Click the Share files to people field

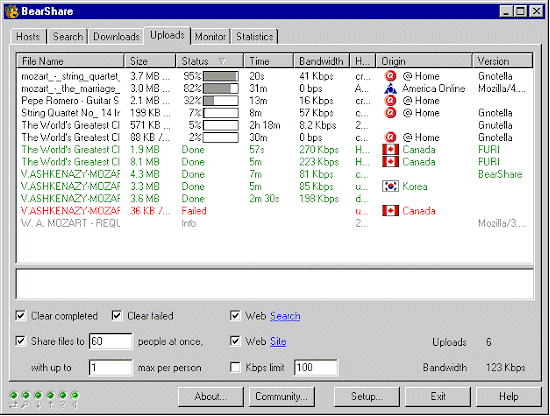[x=110, y=341]
